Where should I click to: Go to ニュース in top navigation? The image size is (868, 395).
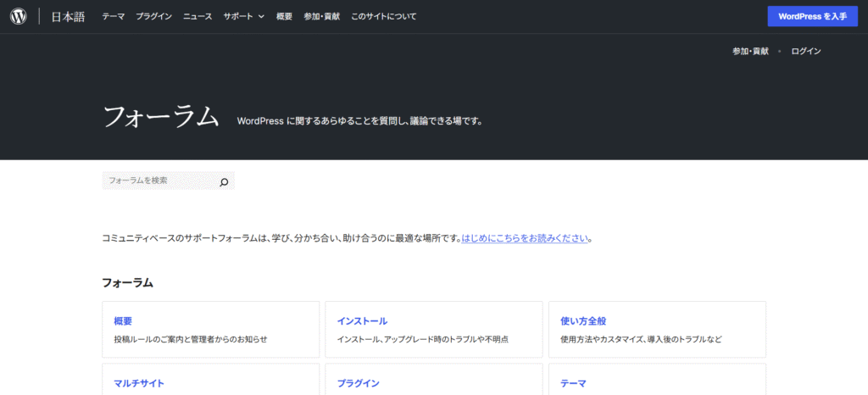tap(198, 17)
